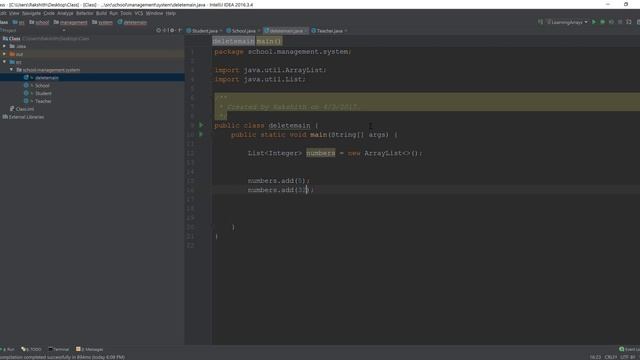
Task: Collapse the src folder in the project tree
Action: pyautogui.click(x=4, y=62)
